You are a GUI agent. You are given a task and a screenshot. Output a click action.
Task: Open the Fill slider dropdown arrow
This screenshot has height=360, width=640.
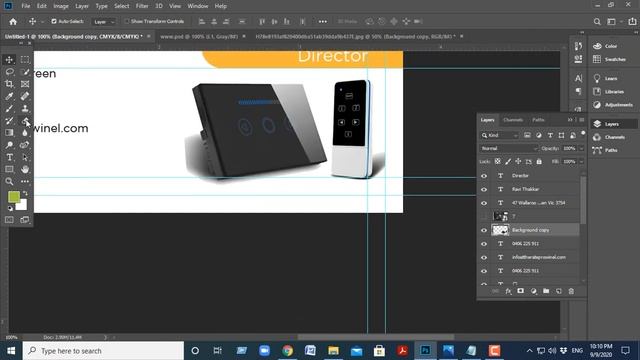[581, 162]
